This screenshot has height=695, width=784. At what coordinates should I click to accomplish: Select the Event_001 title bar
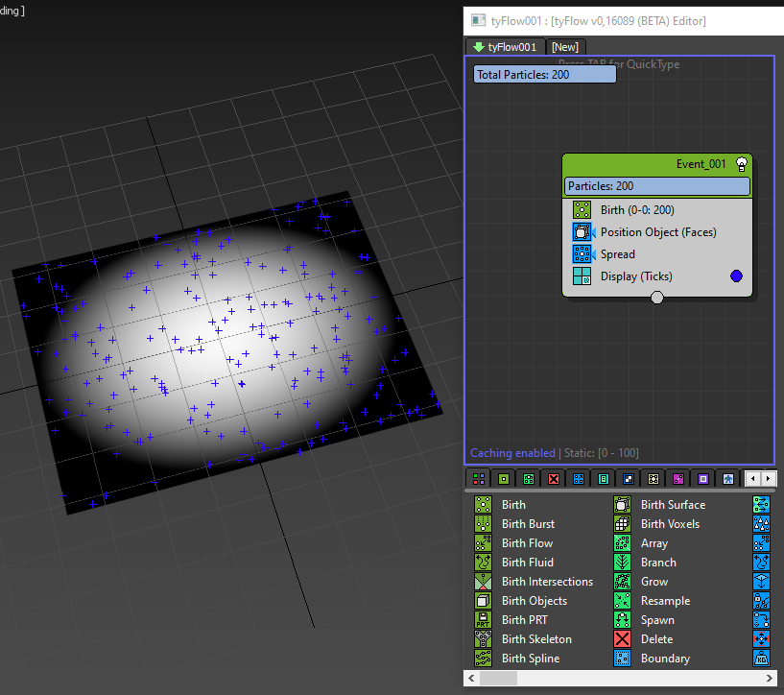pyautogui.click(x=657, y=164)
